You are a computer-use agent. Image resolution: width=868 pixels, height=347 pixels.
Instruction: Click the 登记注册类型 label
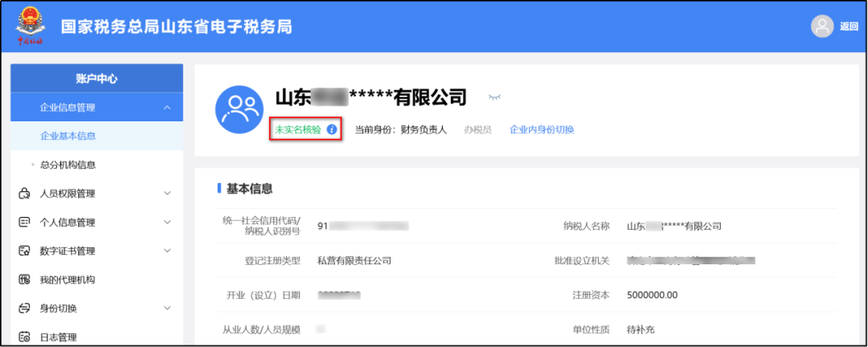click(x=273, y=261)
